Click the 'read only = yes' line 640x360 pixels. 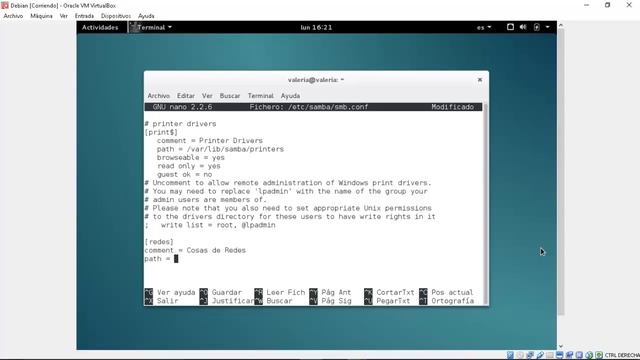click(x=189, y=166)
